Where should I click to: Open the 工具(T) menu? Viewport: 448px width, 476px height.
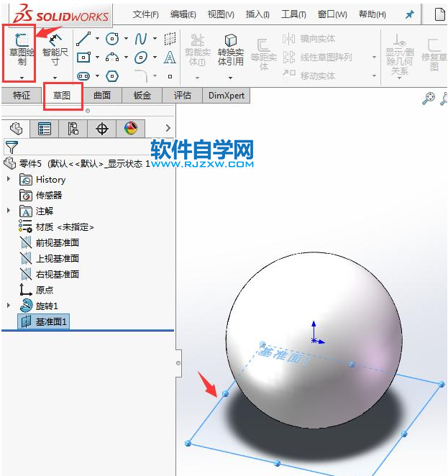pyautogui.click(x=293, y=14)
